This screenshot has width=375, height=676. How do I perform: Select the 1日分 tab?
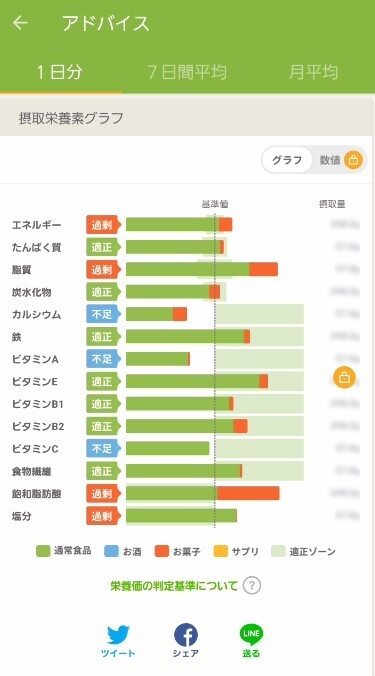pyautogui.click(x=59, y=72)
